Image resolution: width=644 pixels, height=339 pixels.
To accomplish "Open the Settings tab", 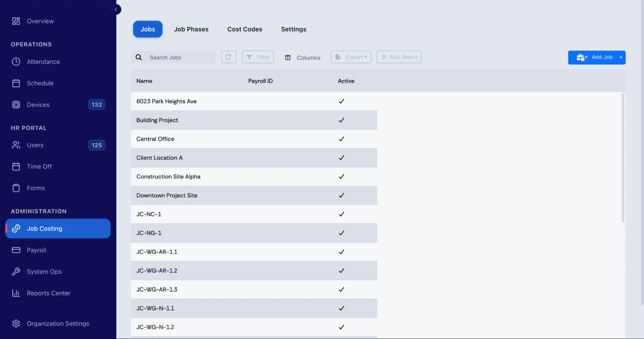I will [x=293, y=29].
